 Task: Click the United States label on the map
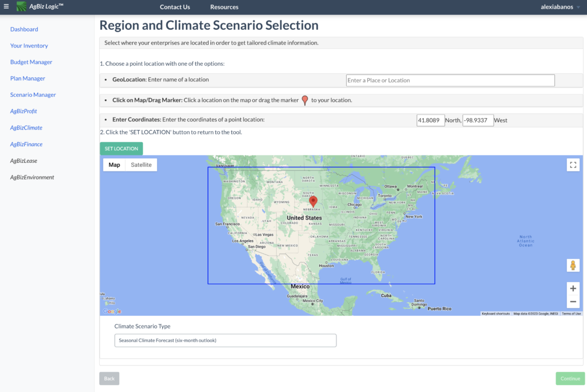[304, 218]
